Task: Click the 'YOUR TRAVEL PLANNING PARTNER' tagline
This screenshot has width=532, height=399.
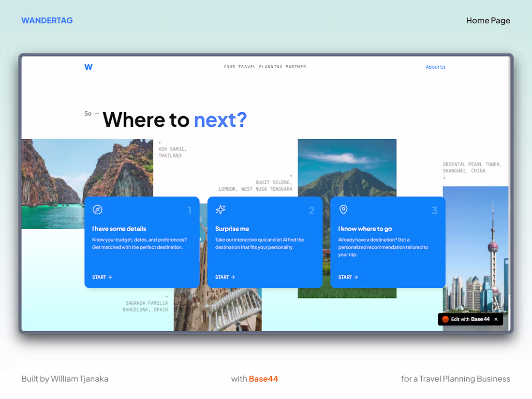Action: point(265,67)
